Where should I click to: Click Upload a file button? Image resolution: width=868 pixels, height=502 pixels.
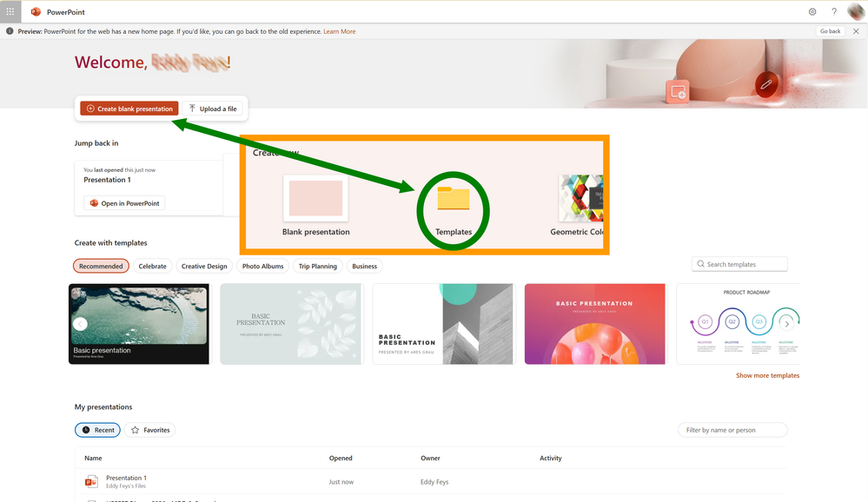tap(213, 109)
